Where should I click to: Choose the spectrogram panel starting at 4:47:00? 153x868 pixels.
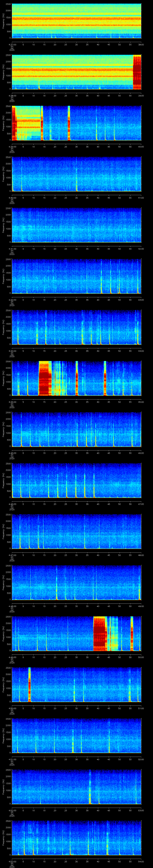coord(77,531)
